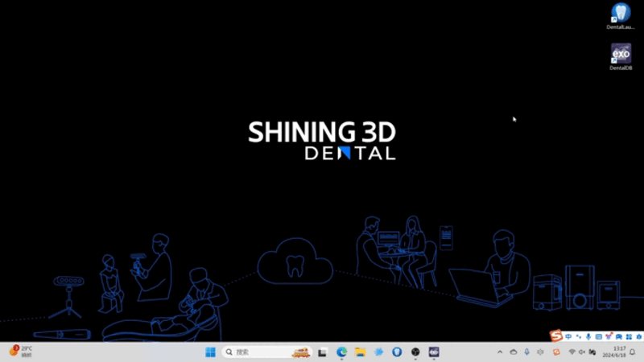Toggle the Chinese '中' input mode

click(568, 336)
